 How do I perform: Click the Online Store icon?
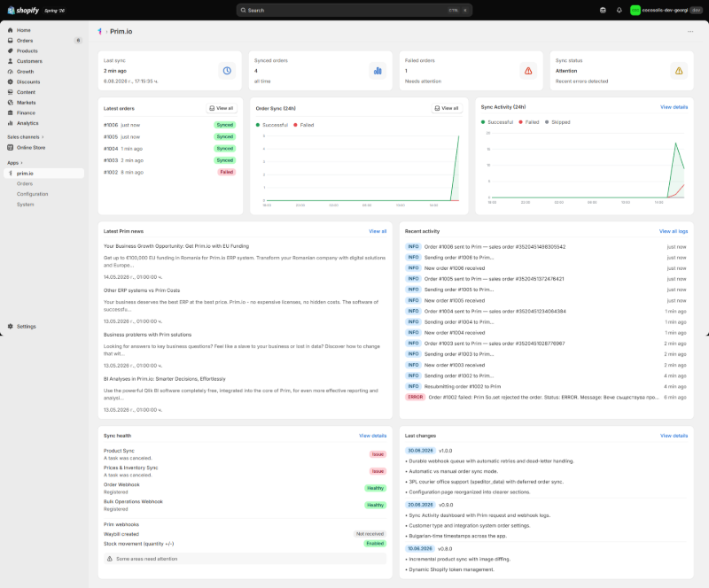click(x=11, y=147)
